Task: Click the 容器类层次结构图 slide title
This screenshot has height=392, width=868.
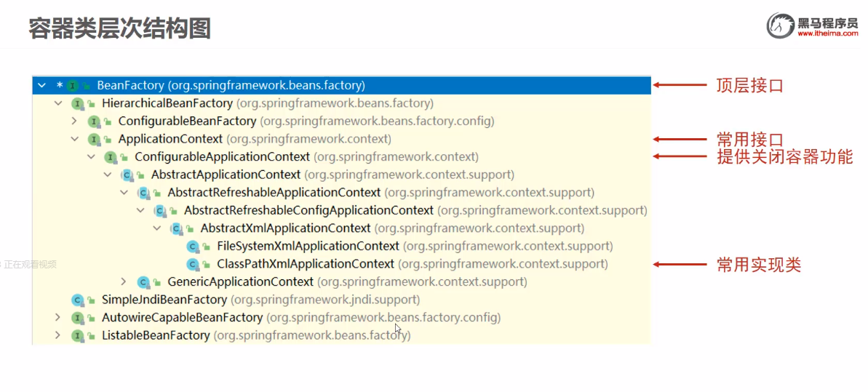Action: 119,28
